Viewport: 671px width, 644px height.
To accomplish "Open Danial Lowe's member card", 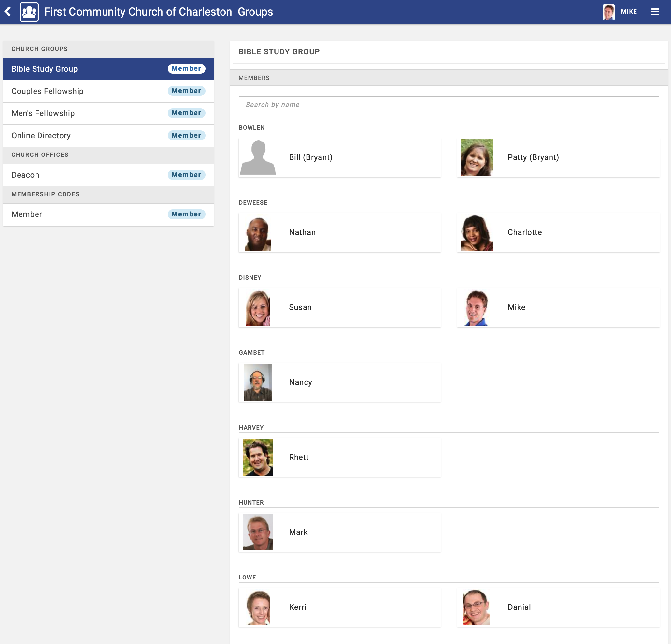I will point(558,607).
